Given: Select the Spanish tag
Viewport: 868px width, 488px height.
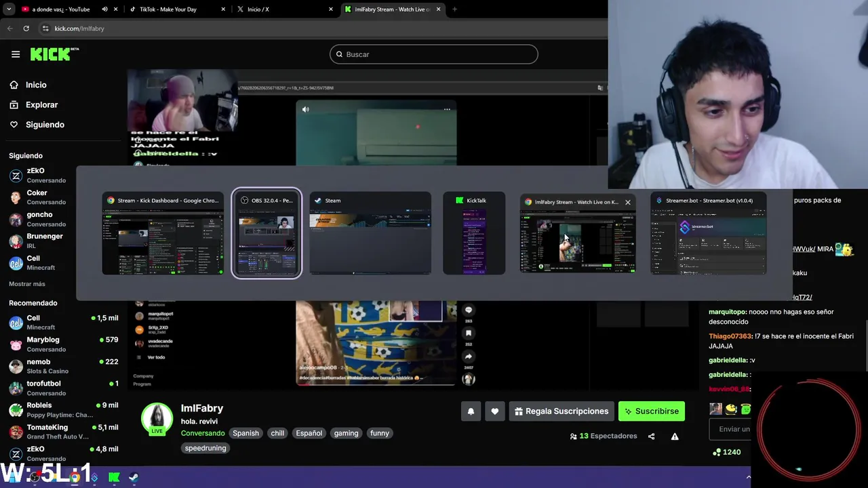Looking at the screenshot, I should [x=245, y=433].
